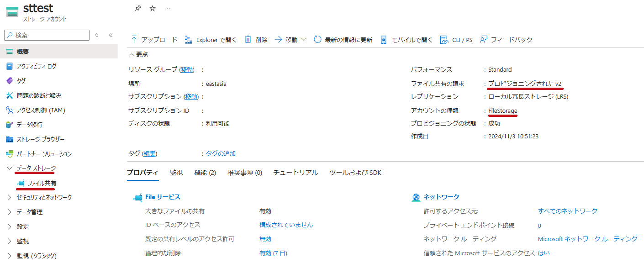Expand the 設定 group
The width and height of the screenshot is (644, 263).
(x=10, y=227)
